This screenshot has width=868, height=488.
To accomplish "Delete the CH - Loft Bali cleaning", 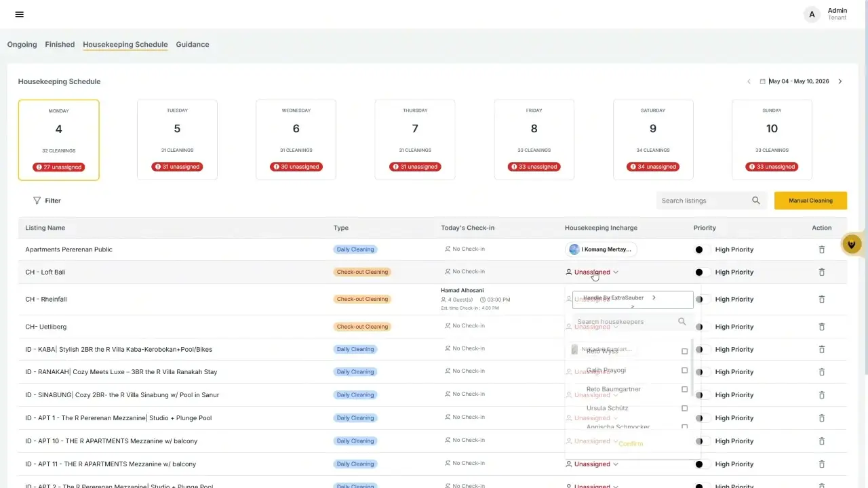I will point(822,272).
